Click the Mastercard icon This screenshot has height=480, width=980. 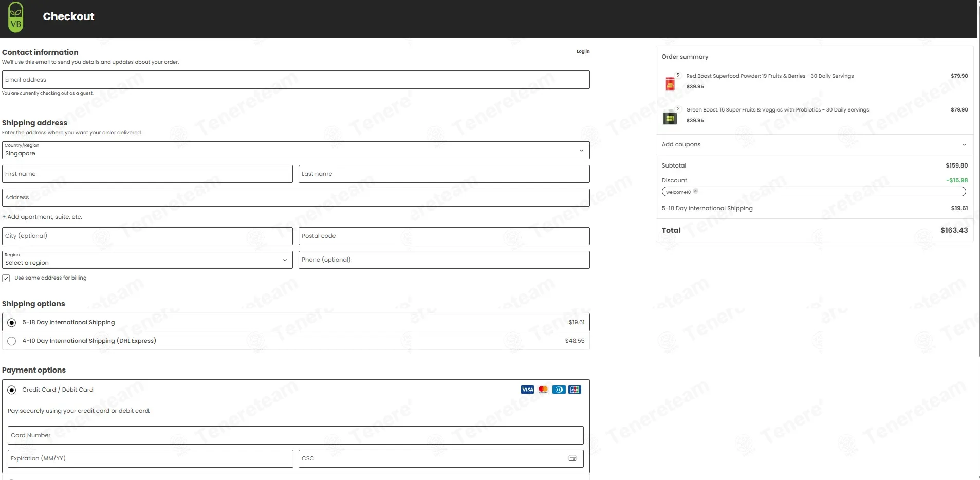point(543,390)
